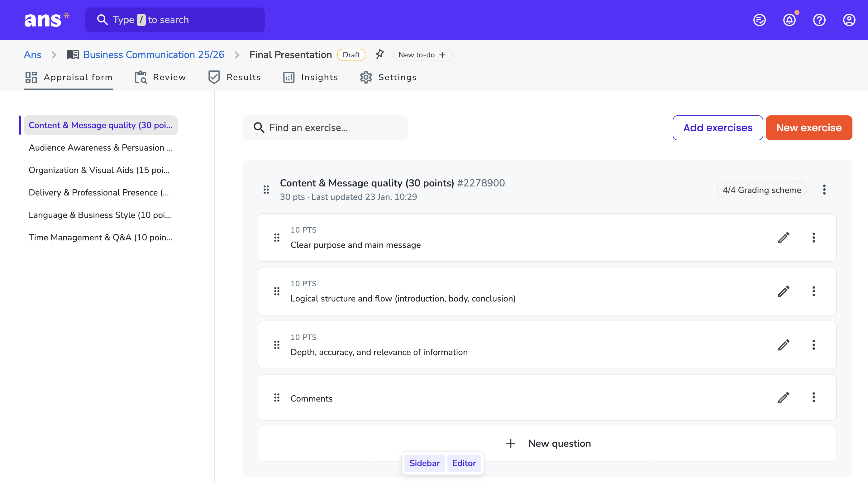Toggle the Editor view button
The height and width of the screenshot is (482, 868).
[464, 463]
